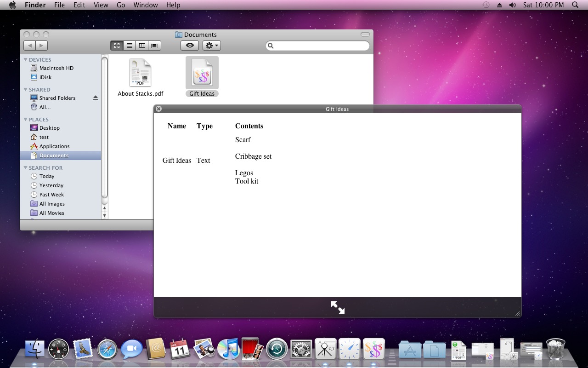
Task: Collapse the PLACES sidebar section
Action: pyautogui.click(x=26, y=120)
